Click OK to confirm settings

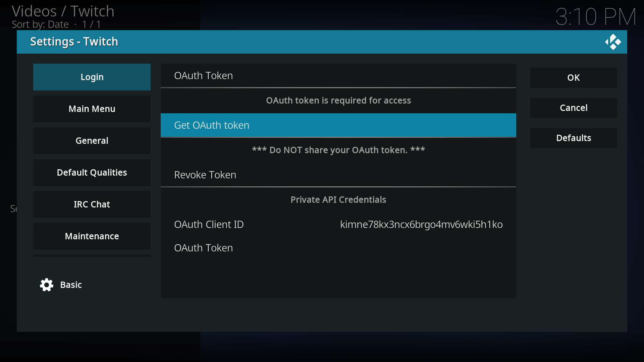pyautogui.click(x=574, y=78)
